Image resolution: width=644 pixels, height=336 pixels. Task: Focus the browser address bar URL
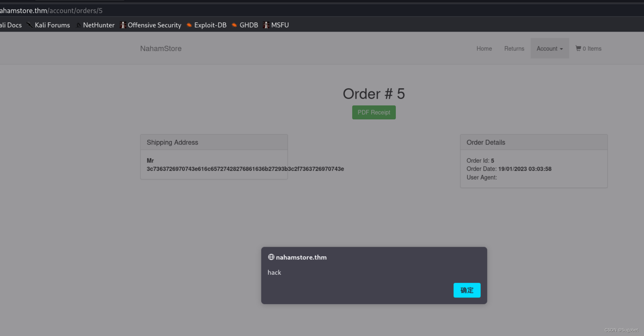coord(51,10)
